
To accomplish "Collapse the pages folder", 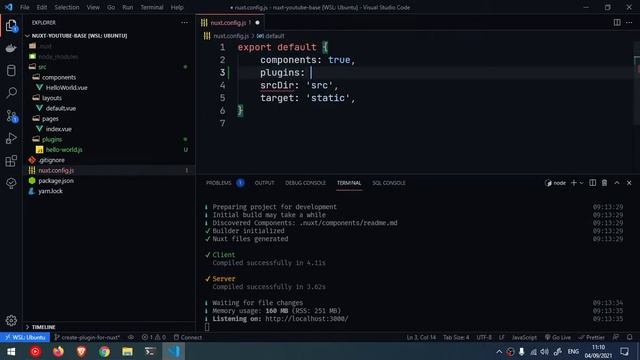I will click(x=50, y=119).
